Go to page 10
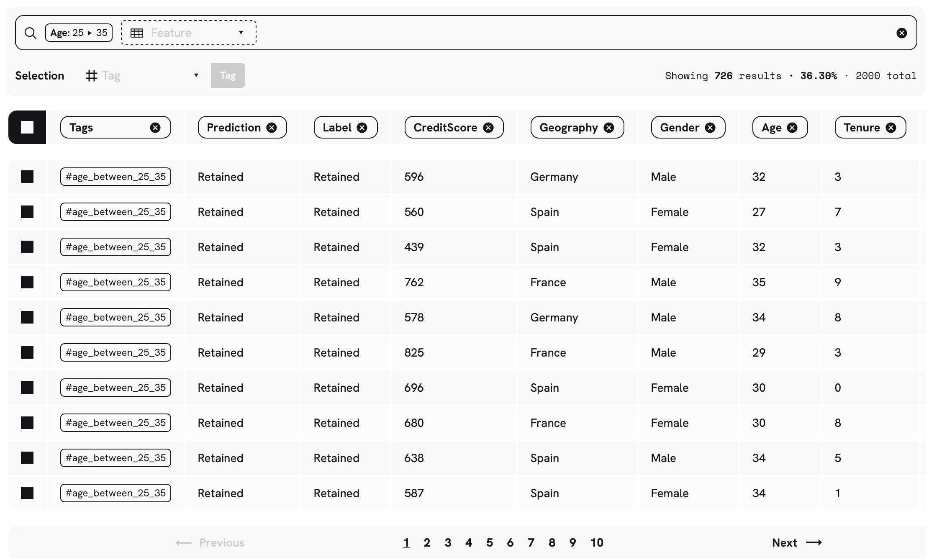Image resolution: width=929 pixels, height=560 pixels. 596,542
